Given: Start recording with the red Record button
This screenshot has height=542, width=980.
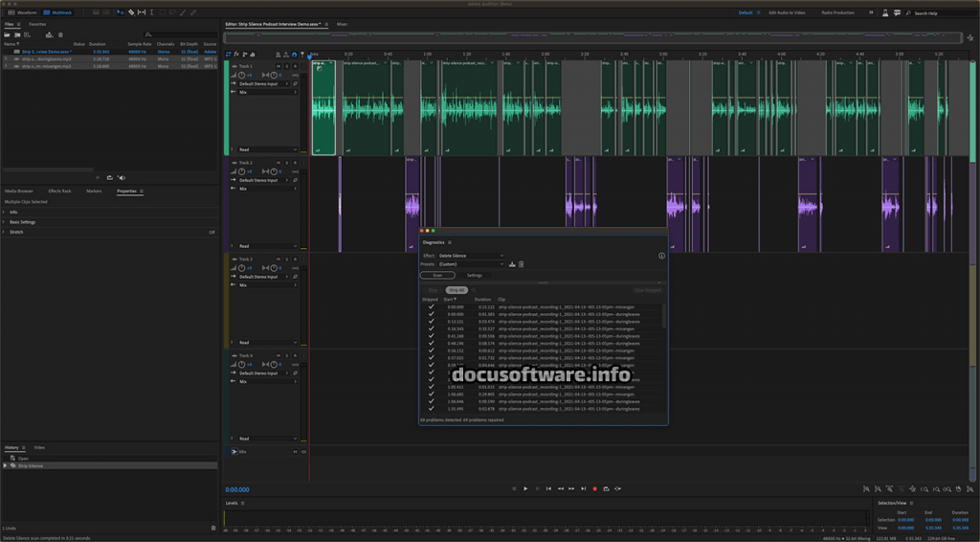Looking at the screenshot, I should pyautogui.click(x=594, y=489).
